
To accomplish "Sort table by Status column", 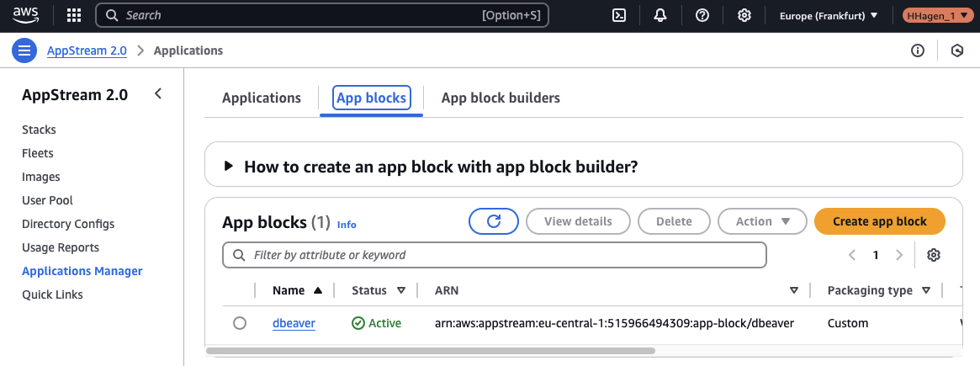I will [x=401, y=290].
